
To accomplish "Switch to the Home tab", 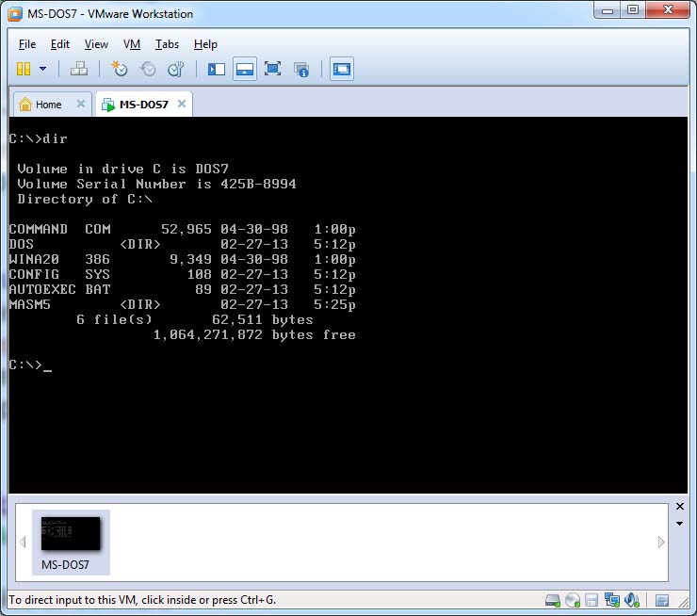I will (52, 105).
